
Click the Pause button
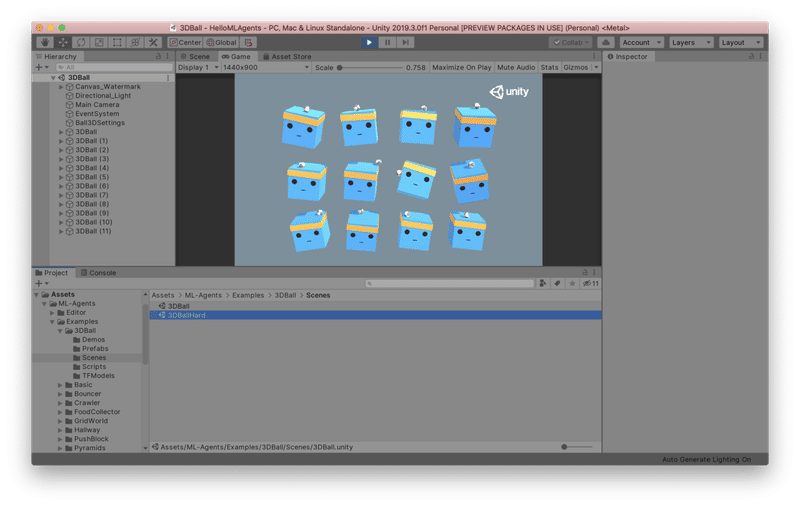(387, 42)
